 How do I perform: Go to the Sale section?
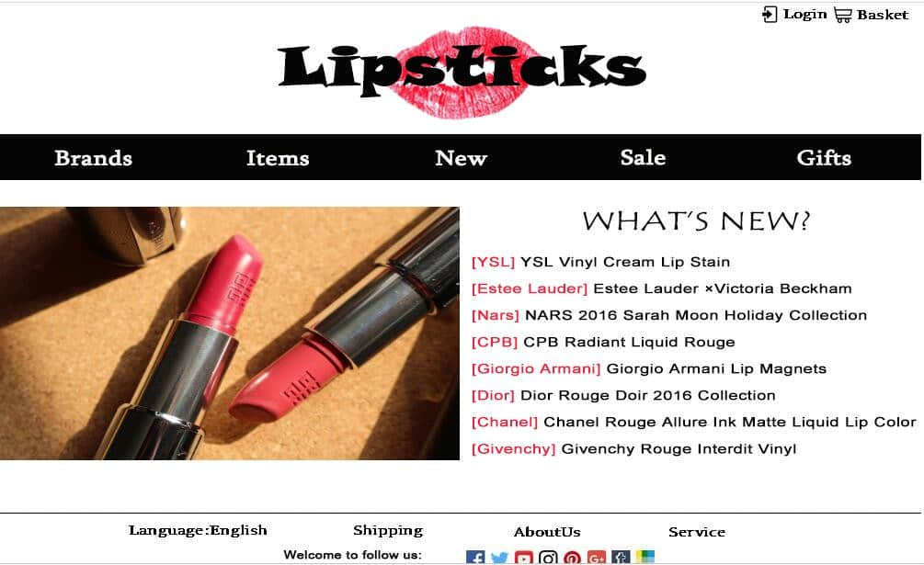(643, 157)
